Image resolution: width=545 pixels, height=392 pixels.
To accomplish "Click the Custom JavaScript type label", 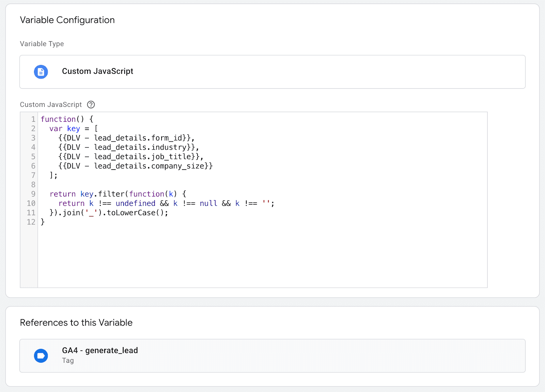I will 97,71.
